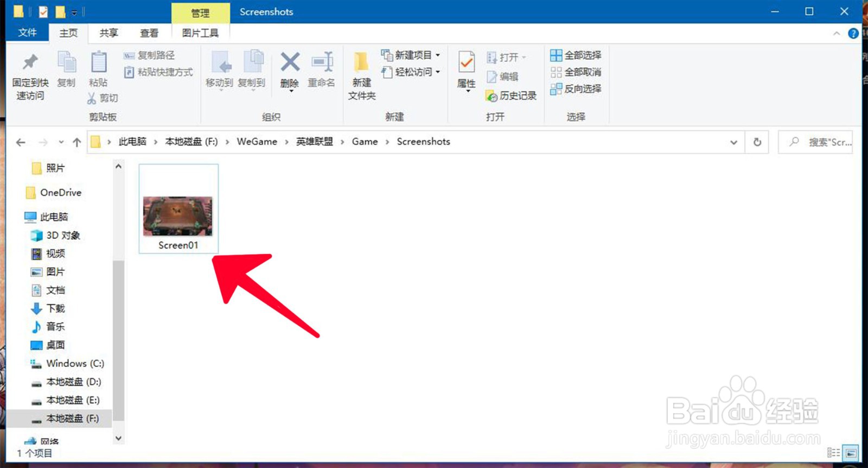
Task: Refresh the current folder view
Action: click(x=757, y=142)
